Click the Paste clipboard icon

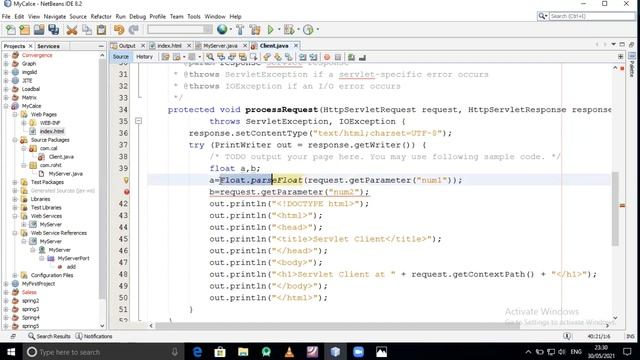(101, 30)
